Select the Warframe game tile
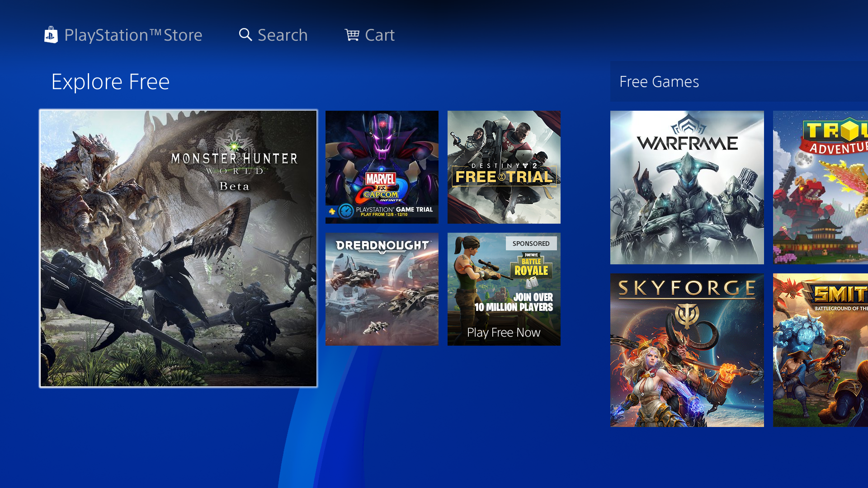 (687, 188)
